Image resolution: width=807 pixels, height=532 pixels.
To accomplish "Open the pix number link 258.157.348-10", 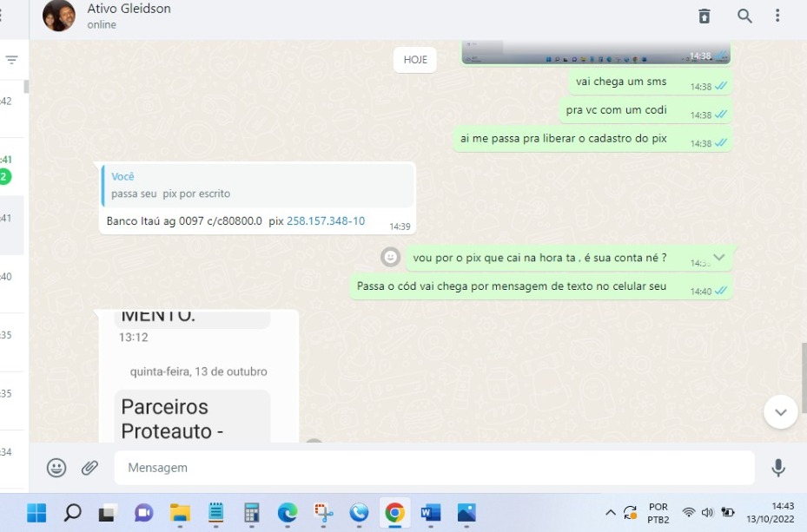I will click(326, 221).
